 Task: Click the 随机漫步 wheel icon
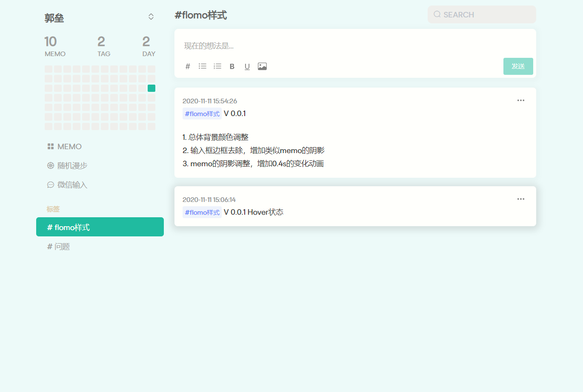[50, 165]
